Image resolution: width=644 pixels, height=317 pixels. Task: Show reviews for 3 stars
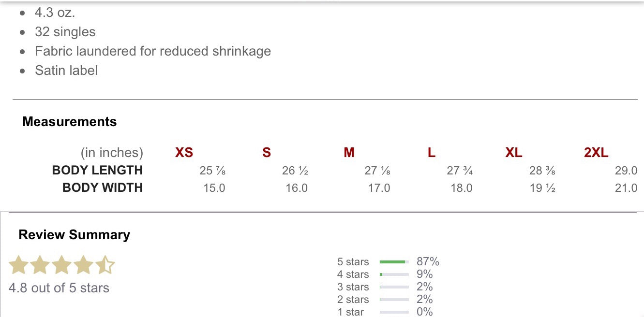(353, 287)
